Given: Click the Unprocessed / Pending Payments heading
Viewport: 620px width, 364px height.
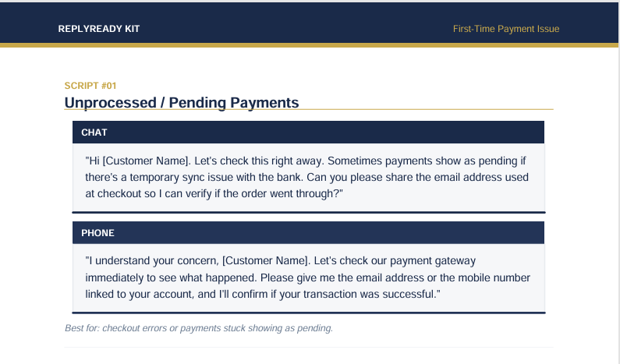Looking at the screenshot, I should coord(182,102).
